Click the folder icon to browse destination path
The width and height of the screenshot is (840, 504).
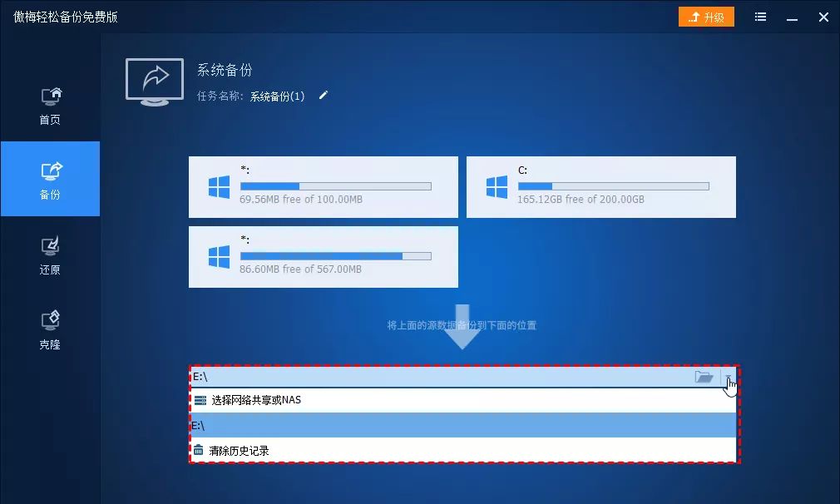tap(704, 376)
